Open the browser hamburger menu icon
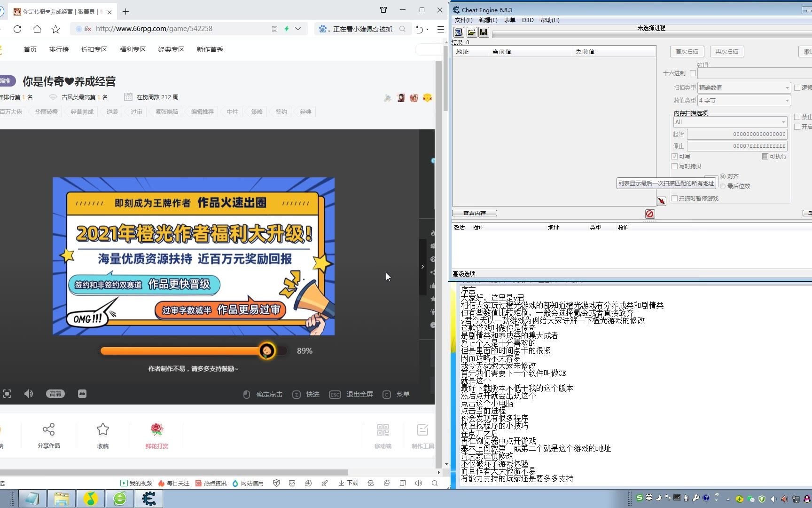This screenshot has width=812, height=508. point(440,29)
